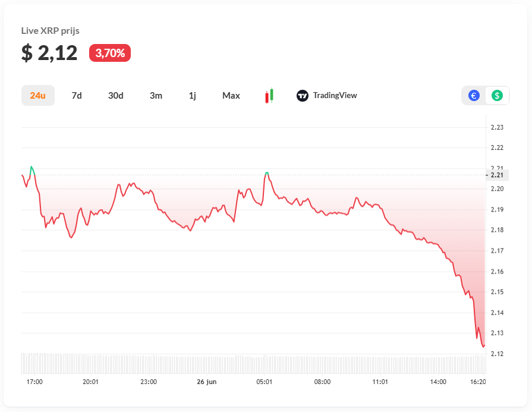Click the Live XRP prijs heading

[x=51, y=30]
